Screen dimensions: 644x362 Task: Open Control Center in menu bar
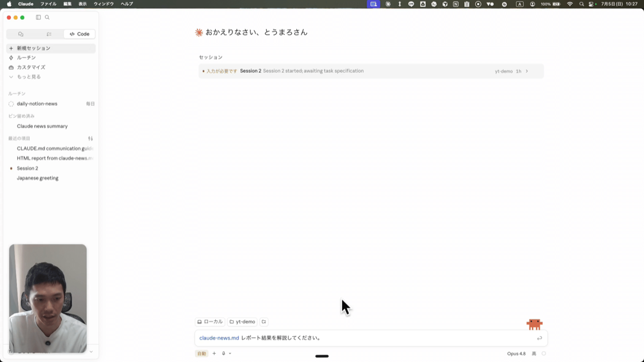coord(592,4)
